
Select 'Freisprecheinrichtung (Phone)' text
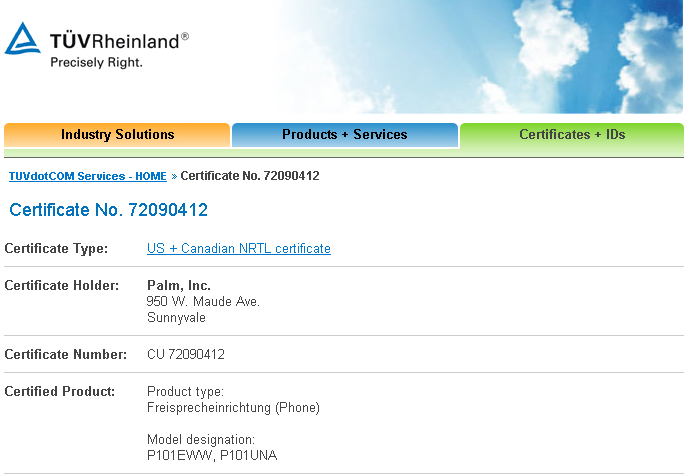tap(233, 408)
